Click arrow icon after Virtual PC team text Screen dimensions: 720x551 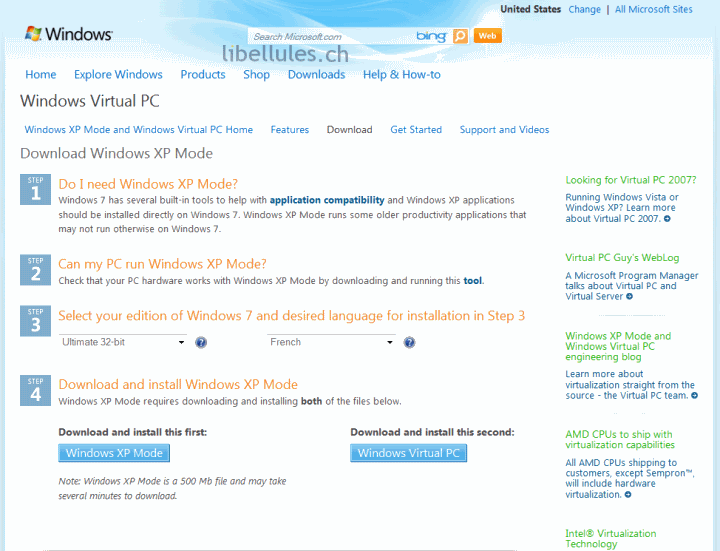click(694, 395)
